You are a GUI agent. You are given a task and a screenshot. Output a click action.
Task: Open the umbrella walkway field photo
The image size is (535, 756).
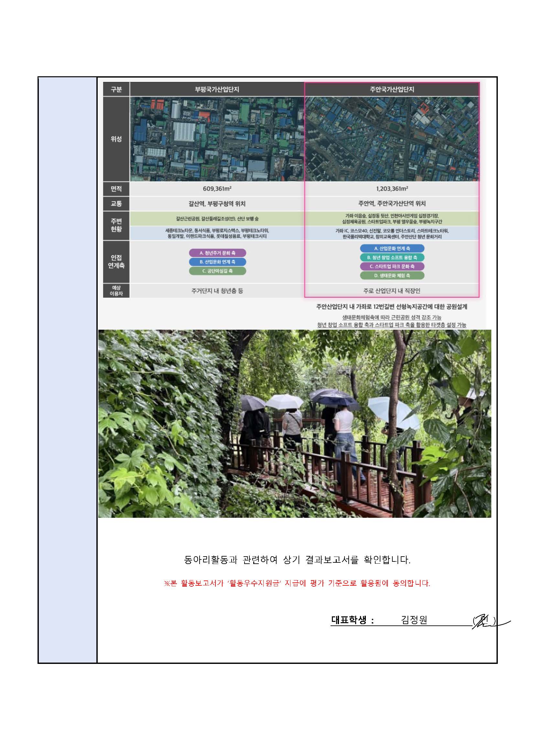[x=295, y=423]
